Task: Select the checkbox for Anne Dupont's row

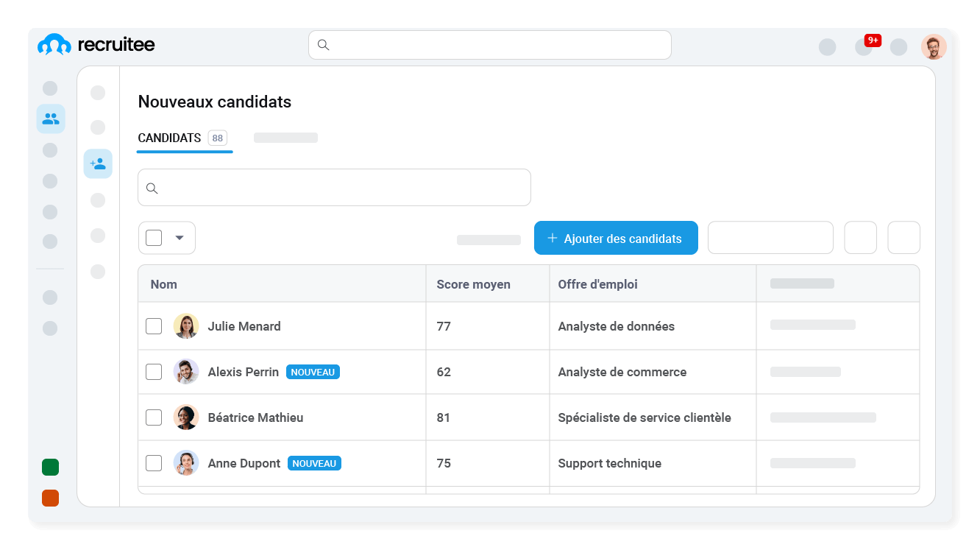Action: (x=154, y=463)
